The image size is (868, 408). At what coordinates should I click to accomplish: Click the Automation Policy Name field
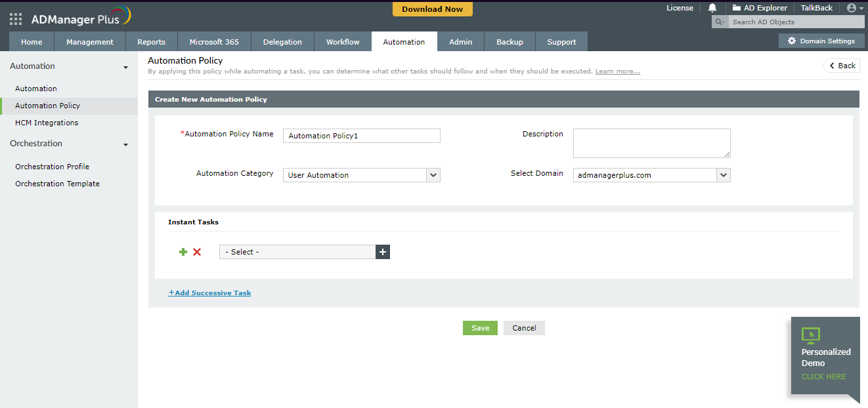pos(362,136)
